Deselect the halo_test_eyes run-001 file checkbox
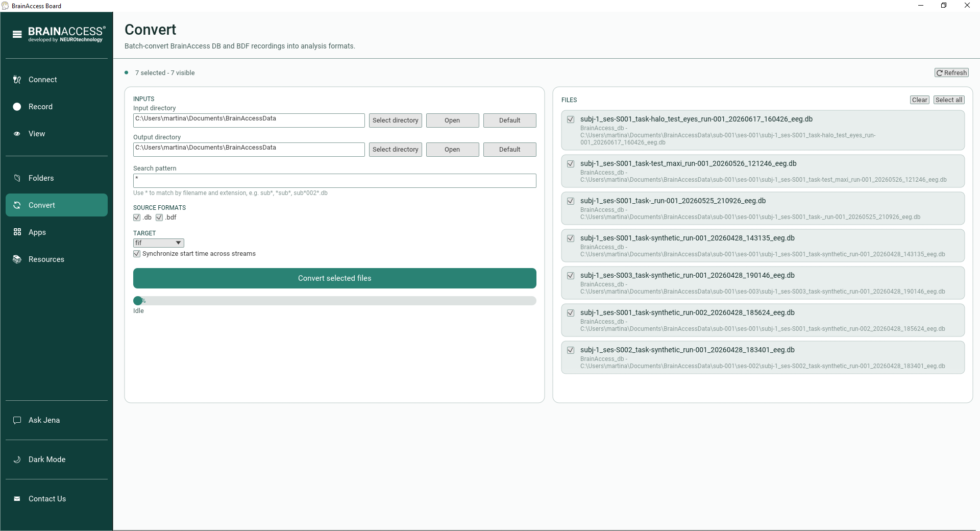The image size is (980, 531). [571, 119]
